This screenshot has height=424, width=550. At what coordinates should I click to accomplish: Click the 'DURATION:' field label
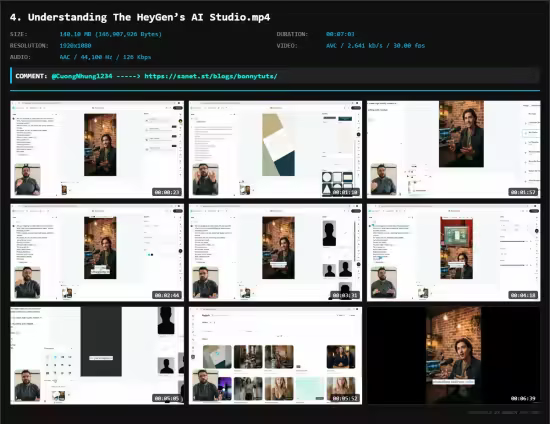[292, 34]
